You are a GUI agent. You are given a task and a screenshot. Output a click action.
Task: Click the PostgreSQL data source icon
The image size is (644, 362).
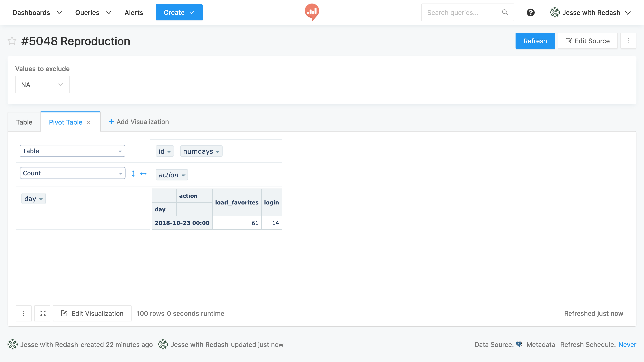point(519,345)
